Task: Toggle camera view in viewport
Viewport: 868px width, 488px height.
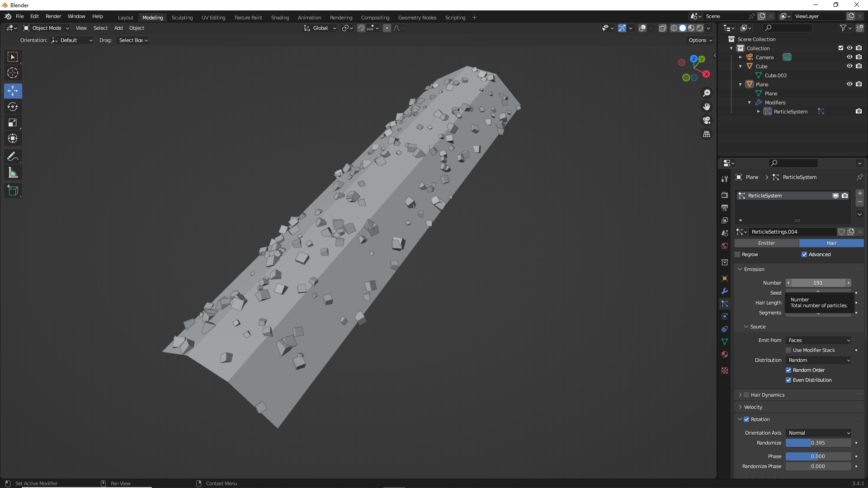Action: [707, 121]
